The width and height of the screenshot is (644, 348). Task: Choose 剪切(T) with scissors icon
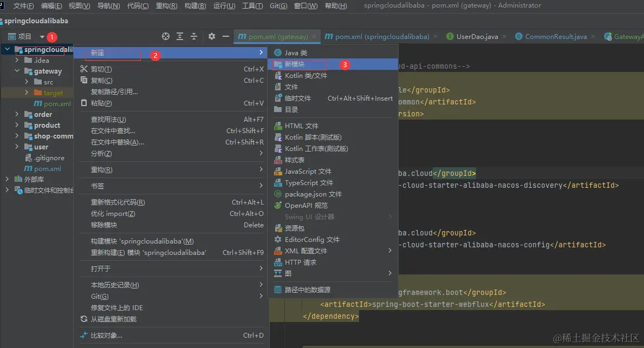click(172, 69)
